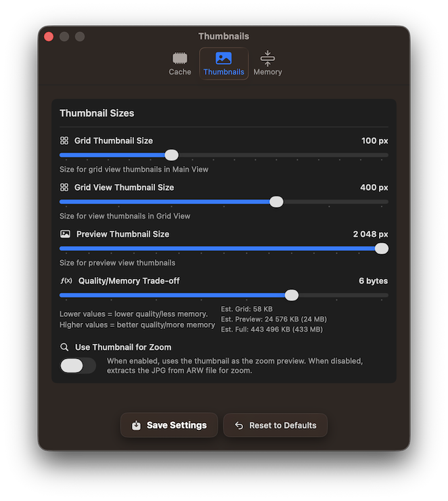Click the grid icon beside Grid View Thumbnail Size
Screen dimensions: 448x501
(x=64, y=188)
